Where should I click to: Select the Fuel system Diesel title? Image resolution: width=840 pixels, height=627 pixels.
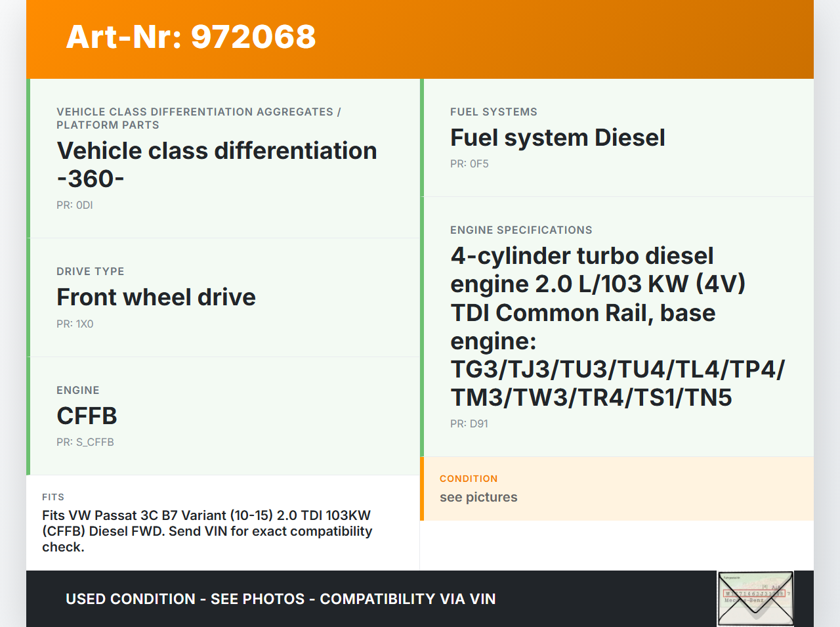[557, 138]
